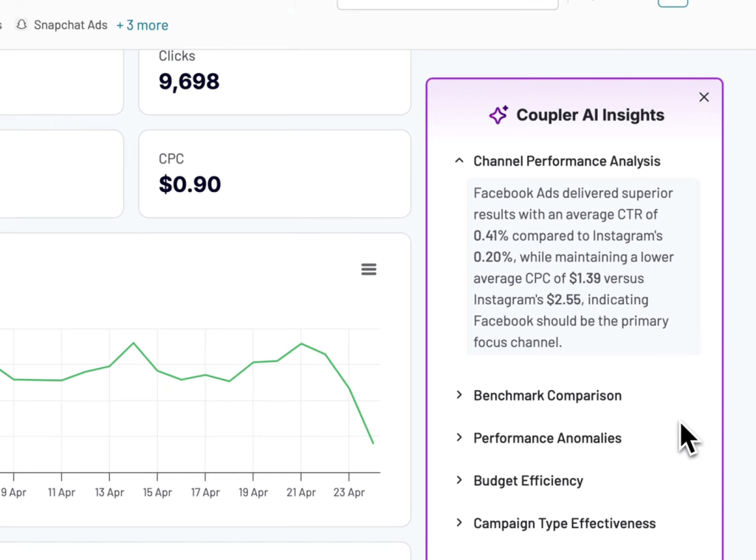The height and width of the screenshot is (560, 756).
Task: Click the Facebook Ads insight text block
Action: [x=583, y=267]
